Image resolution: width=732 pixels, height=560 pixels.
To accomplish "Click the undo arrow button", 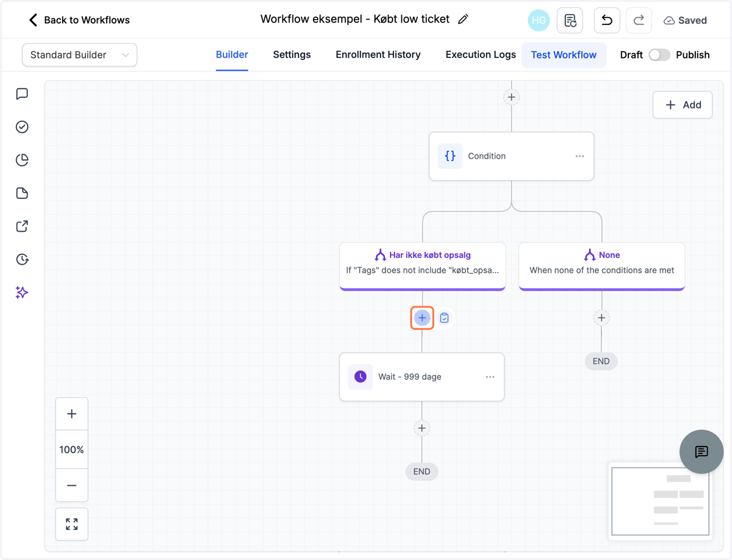I will tap(607, 20).
